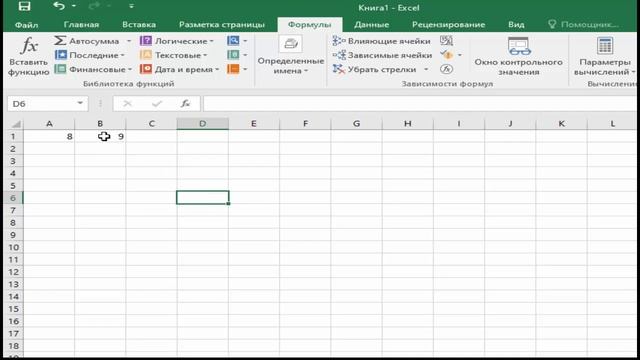Switch to the Разметка страницы tab
640x360 pixels.
(222, 24)
